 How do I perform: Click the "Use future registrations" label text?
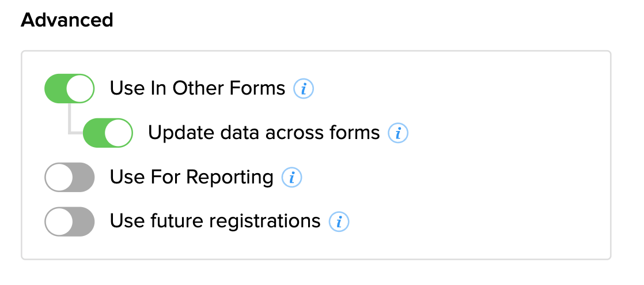tap(215, 221)
